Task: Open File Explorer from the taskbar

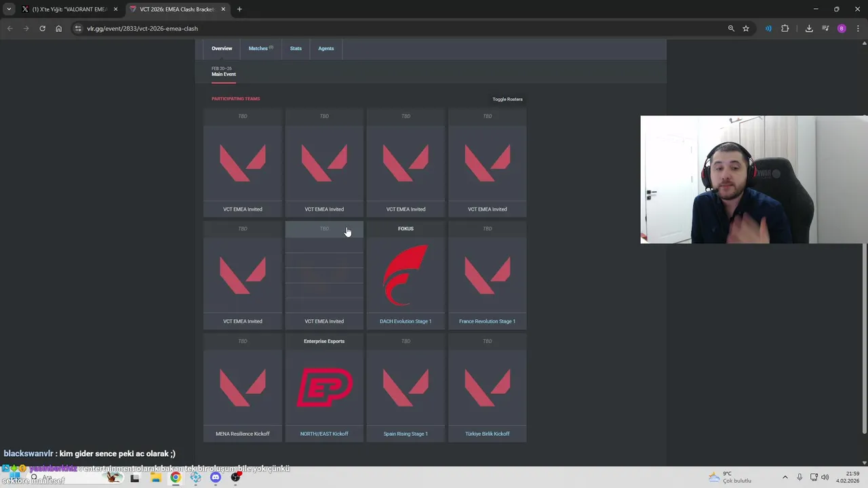Action: [156, 477]
